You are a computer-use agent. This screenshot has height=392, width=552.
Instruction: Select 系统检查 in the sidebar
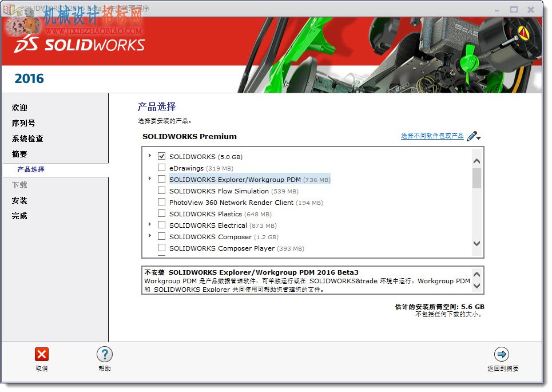tap(27, 138)
